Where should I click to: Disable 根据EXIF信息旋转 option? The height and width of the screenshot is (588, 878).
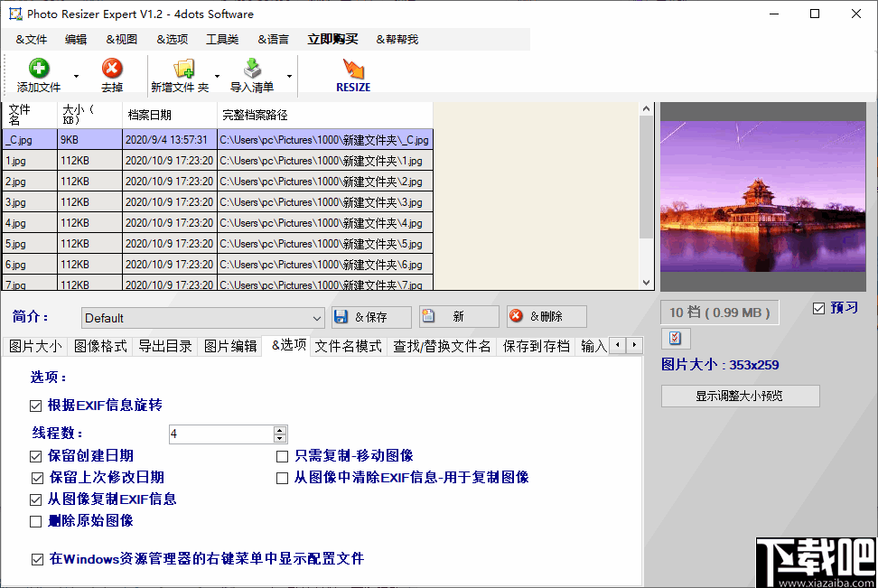point(37,406)
